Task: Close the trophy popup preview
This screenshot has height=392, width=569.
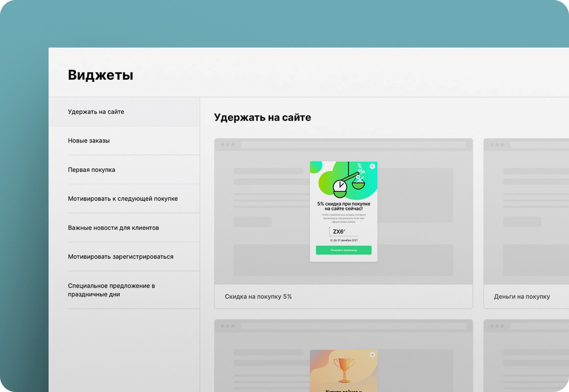Action: 372,355
